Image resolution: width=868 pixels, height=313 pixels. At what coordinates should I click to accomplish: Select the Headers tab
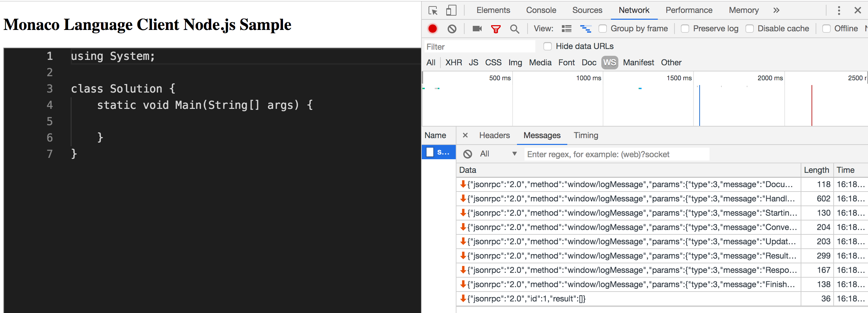click(x=495, y=135)
